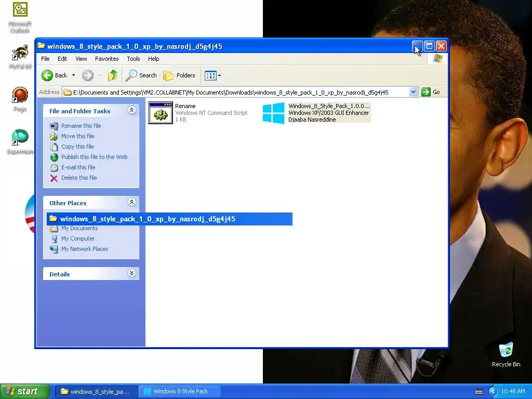Click the green Back arrow button

tap(47, 75)
